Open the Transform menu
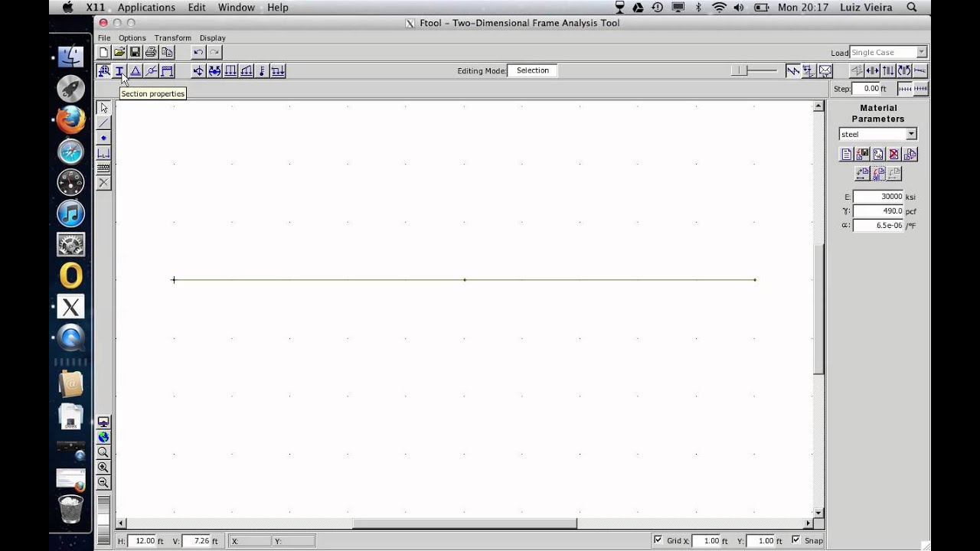The height and width of the screenshot is (551, 980). point(172,37)
